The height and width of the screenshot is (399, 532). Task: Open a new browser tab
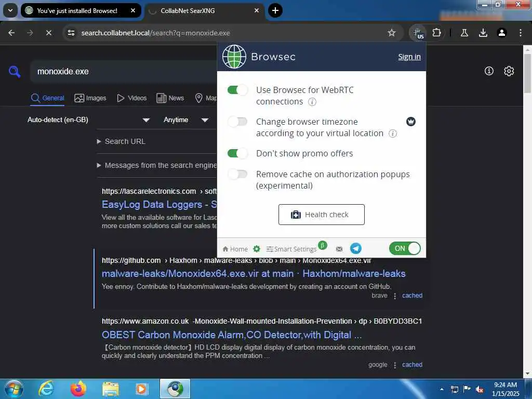tap(275, 10)
